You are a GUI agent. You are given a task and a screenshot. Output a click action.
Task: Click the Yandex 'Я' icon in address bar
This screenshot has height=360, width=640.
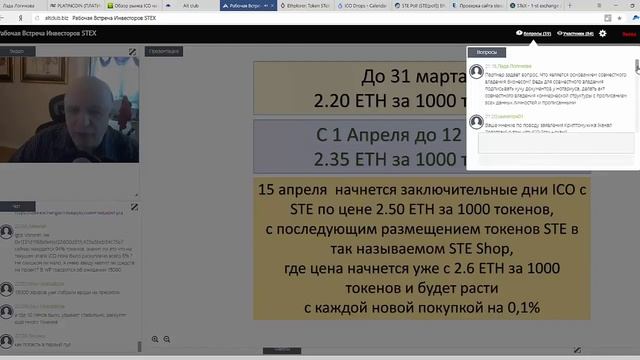pyautogui.click(x=20, y=18)
